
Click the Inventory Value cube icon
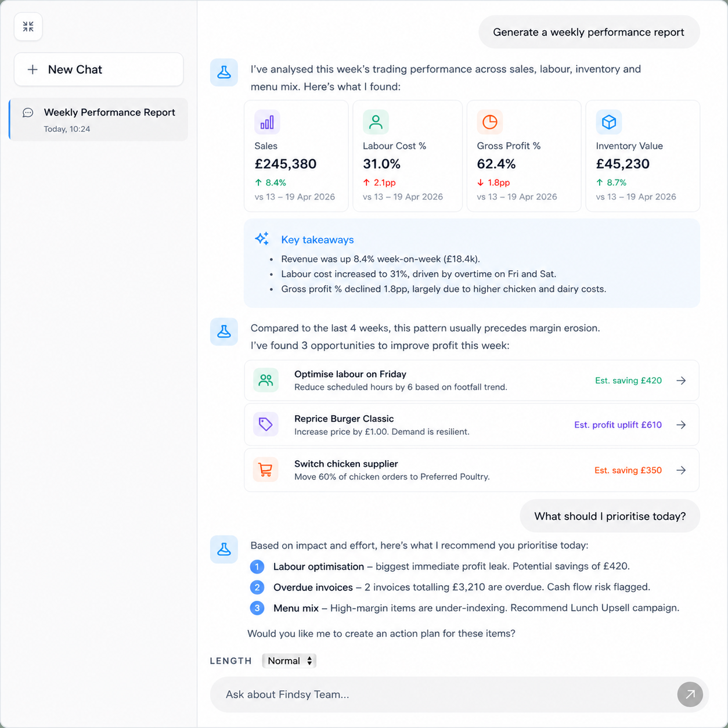(x=608, y=122)
